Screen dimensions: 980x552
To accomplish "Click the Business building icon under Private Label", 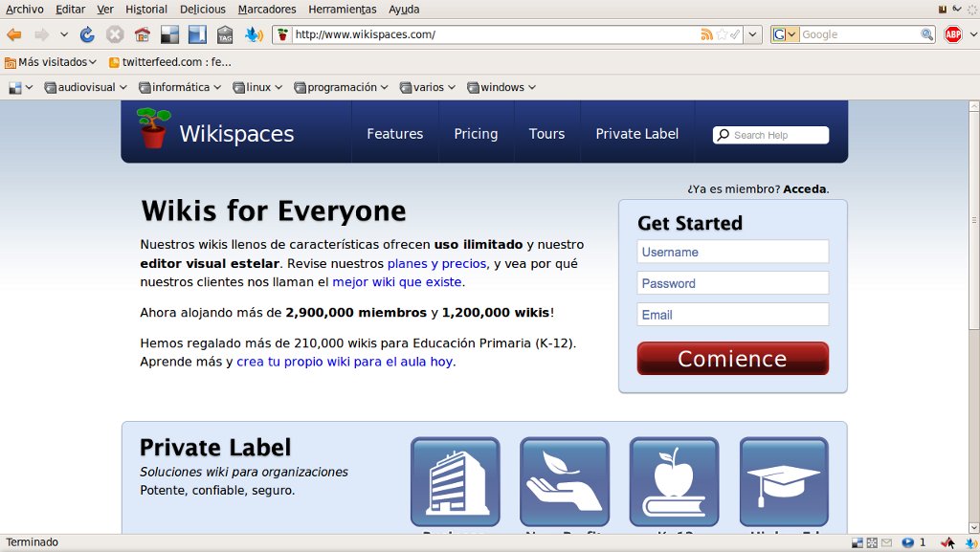I will (455, 481).
